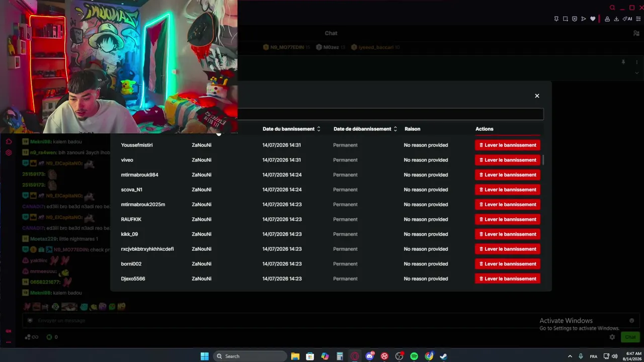Open the profile account icon
Image resolution: width=644 pixels, height=362 pixels.
[x=607, y=19]
